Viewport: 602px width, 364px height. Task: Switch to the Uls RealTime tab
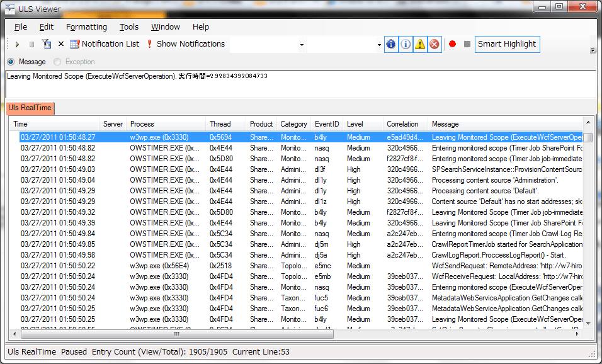click(x=30, y=108)
